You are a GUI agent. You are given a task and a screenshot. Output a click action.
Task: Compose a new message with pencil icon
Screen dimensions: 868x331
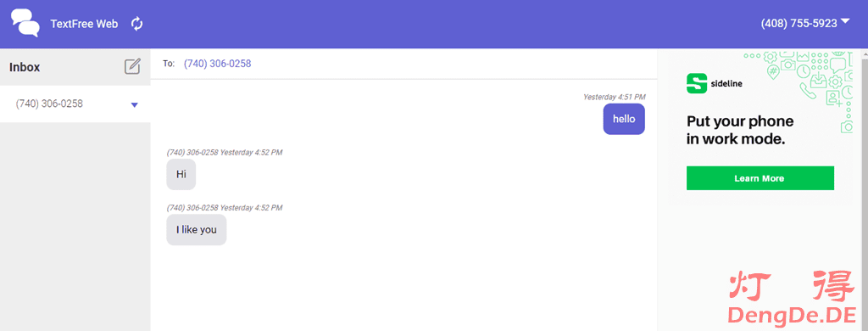click(x=132, y=66)
